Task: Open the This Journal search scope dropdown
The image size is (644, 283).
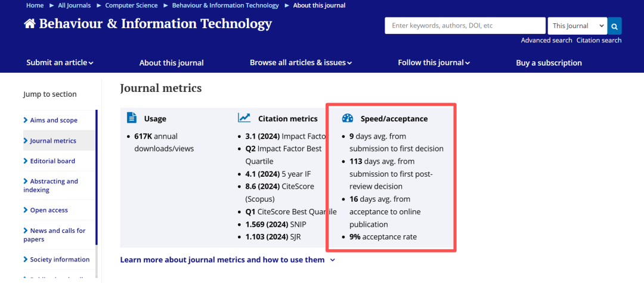Action: 577,26
